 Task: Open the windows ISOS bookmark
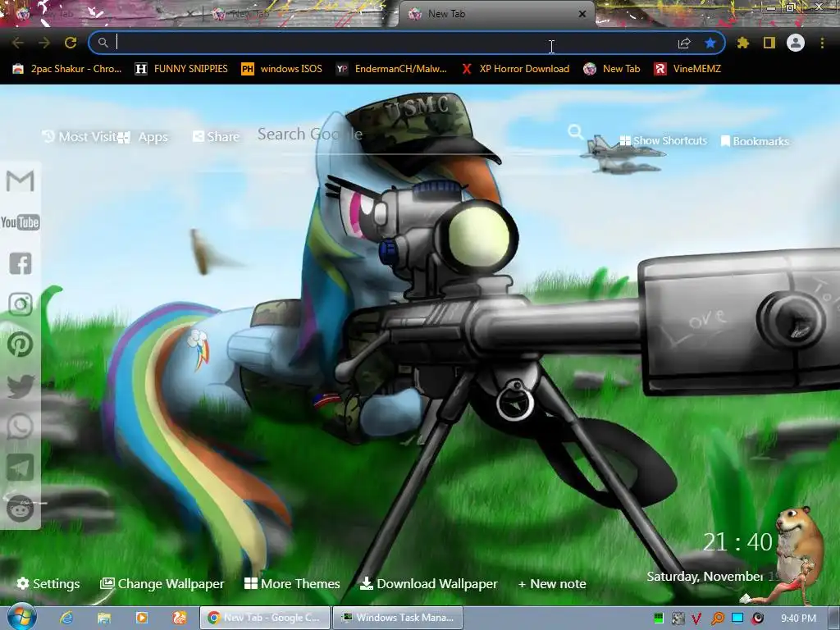[282, 69]
